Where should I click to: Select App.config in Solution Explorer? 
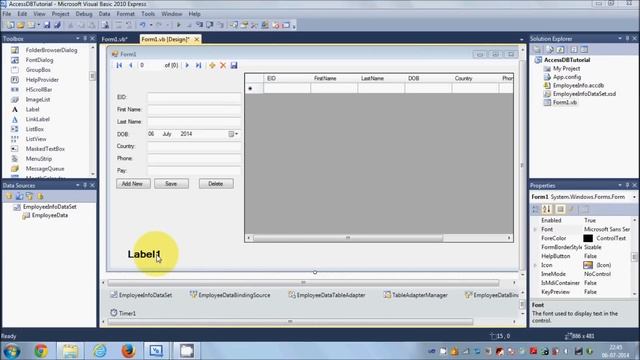pos(567,77)
